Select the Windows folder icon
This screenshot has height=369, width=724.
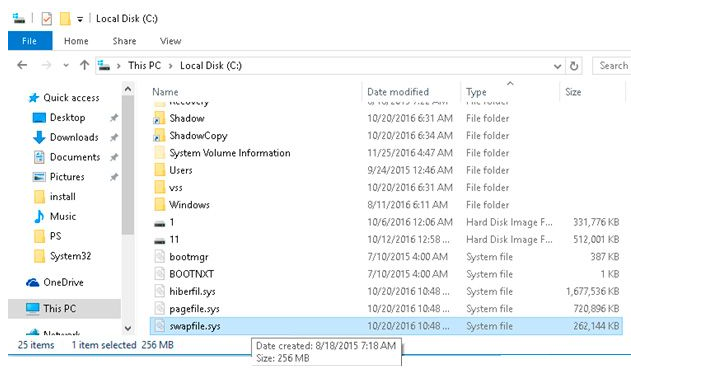click(x=159, y=205)
